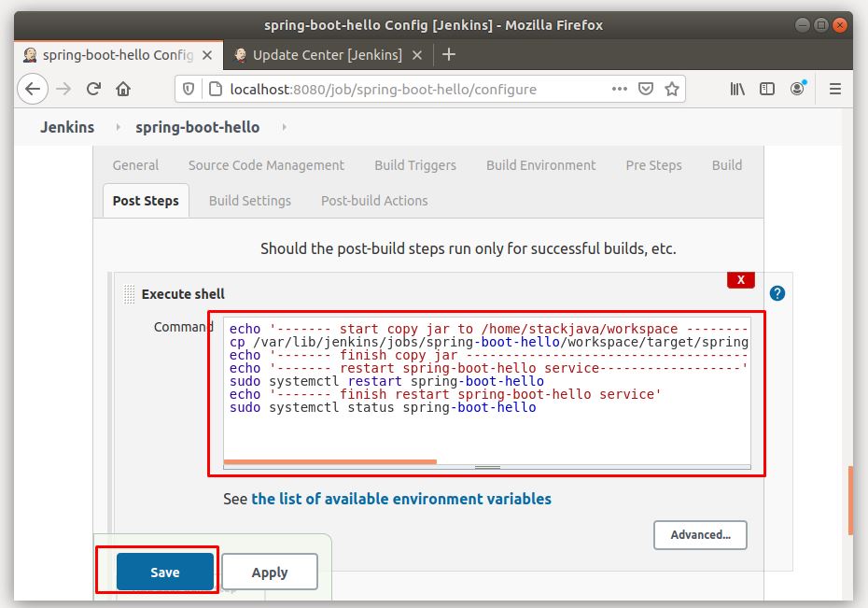Click the Command box resize grip
868x608 pixels.
click(487, 467)
